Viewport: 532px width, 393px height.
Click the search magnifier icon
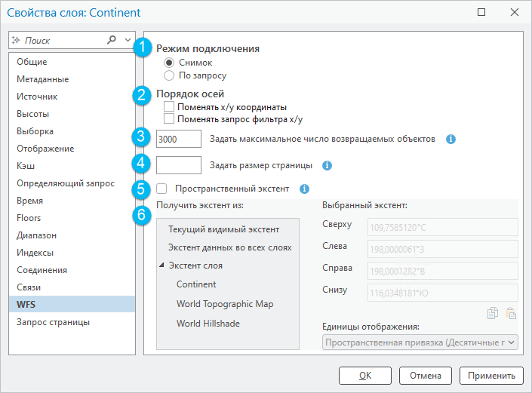[112, 40]
